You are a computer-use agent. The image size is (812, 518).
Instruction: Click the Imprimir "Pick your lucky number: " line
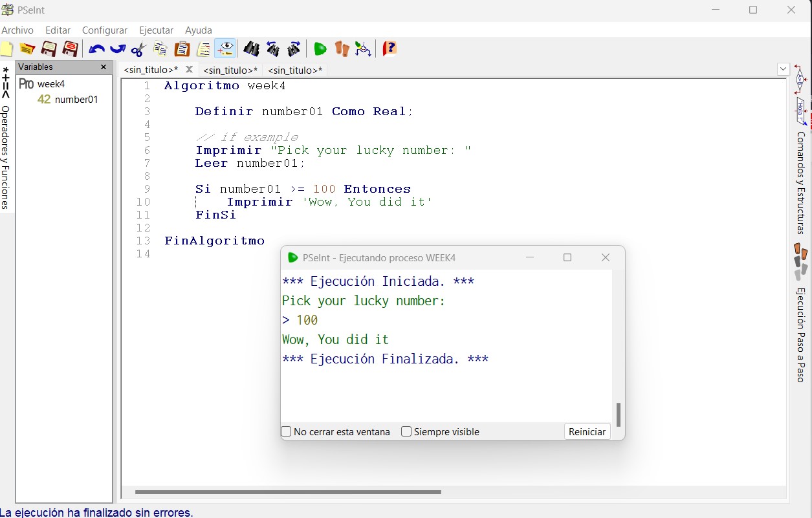coord(333,150)
